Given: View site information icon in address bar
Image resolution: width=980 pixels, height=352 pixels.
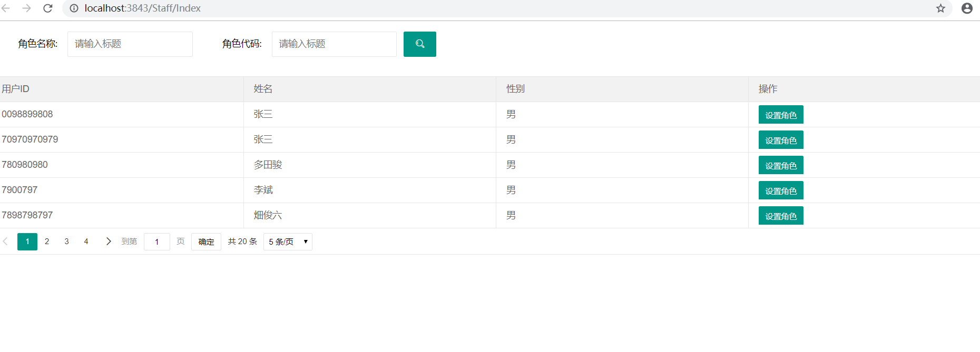Looking at the screenshot, I should click(74, 8).
